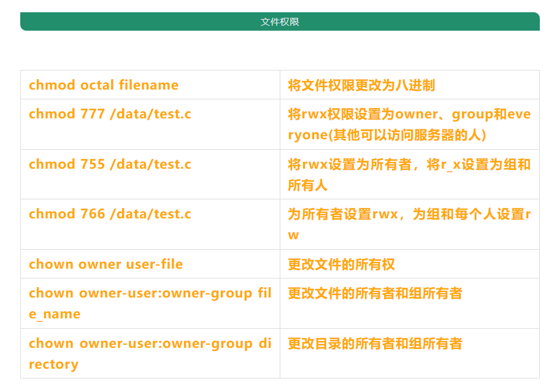Click the word 'user-file' in the chown row
Image resolution: width=557 pixels, height=392 pixels.
click(154, 264)
